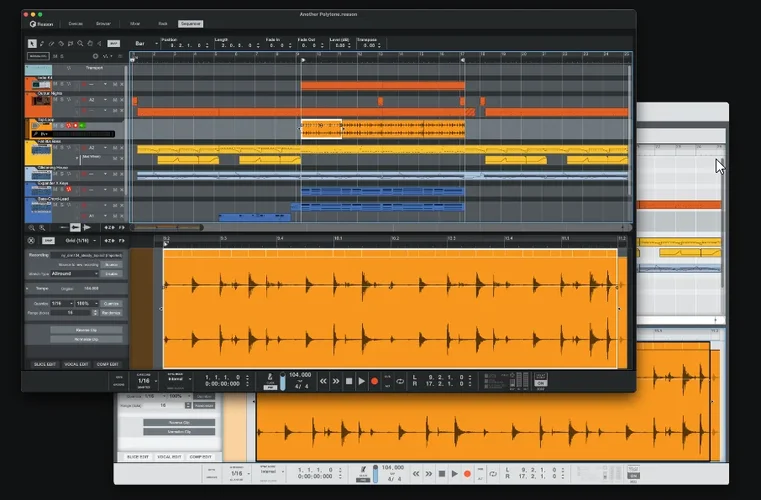Select the Pencil tool in toolbar
The image size is (761, 500).
tap(41, 43)
